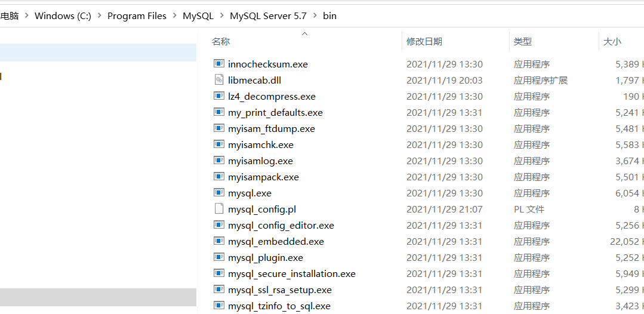The width and height of the screenshot is (644, 314).
Task: Select the mysql_config.pl file name
Action: coord(262,209)
